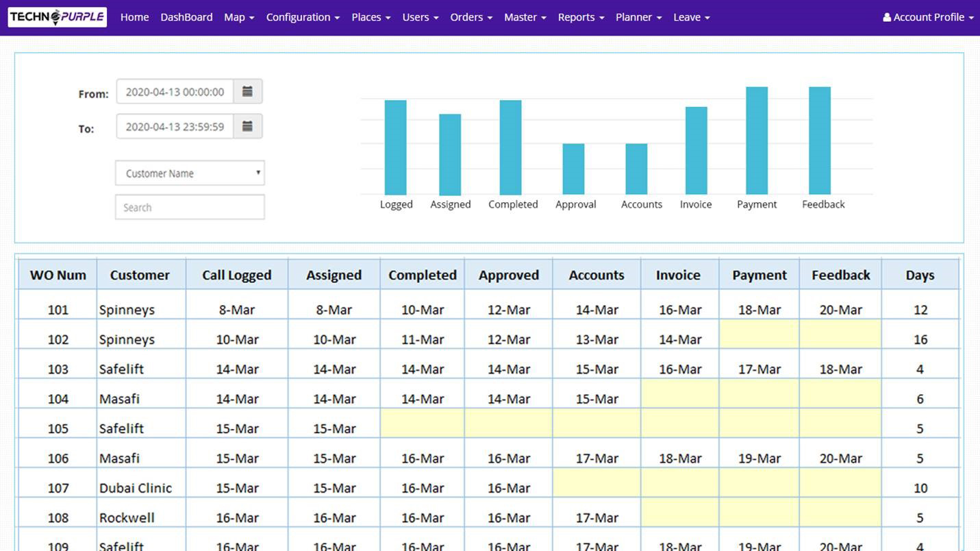
Task: Click 8-Mar Call Logged date, row 101
Action: tap(237, 310)
